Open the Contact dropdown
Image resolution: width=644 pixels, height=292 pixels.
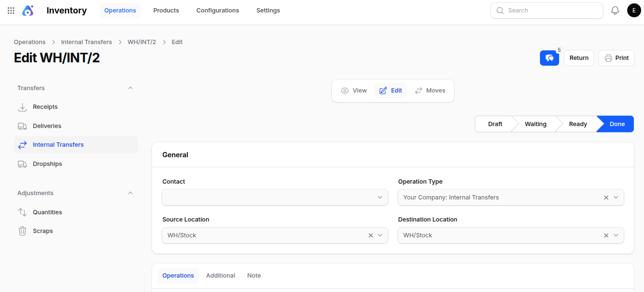click(275, 198)
